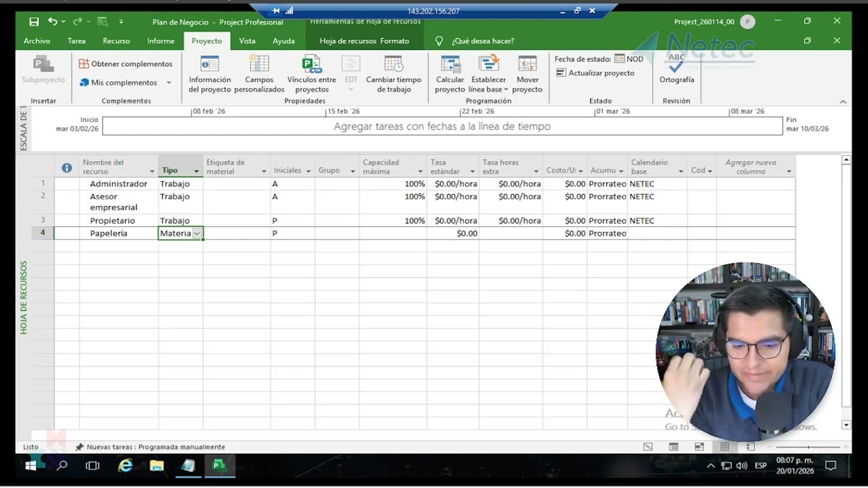Click Actualizar proyecto
868x488 pixels.
click(595, 73)
